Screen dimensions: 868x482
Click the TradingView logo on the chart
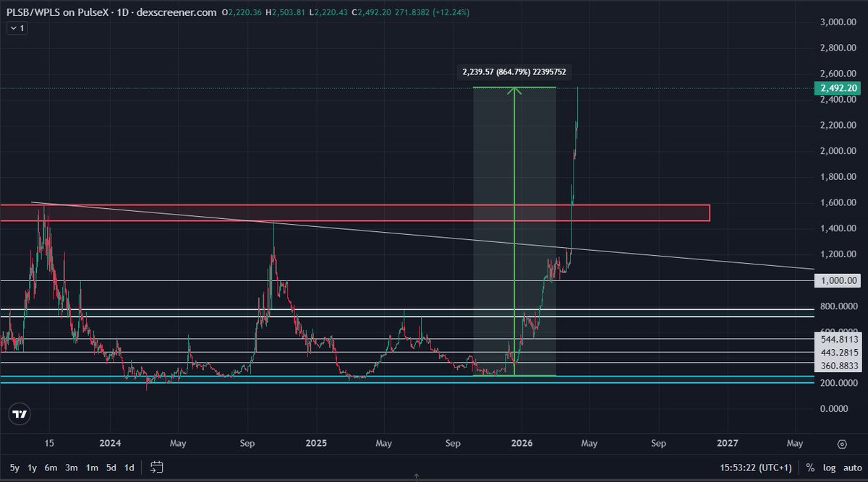(x=20, y=414)
